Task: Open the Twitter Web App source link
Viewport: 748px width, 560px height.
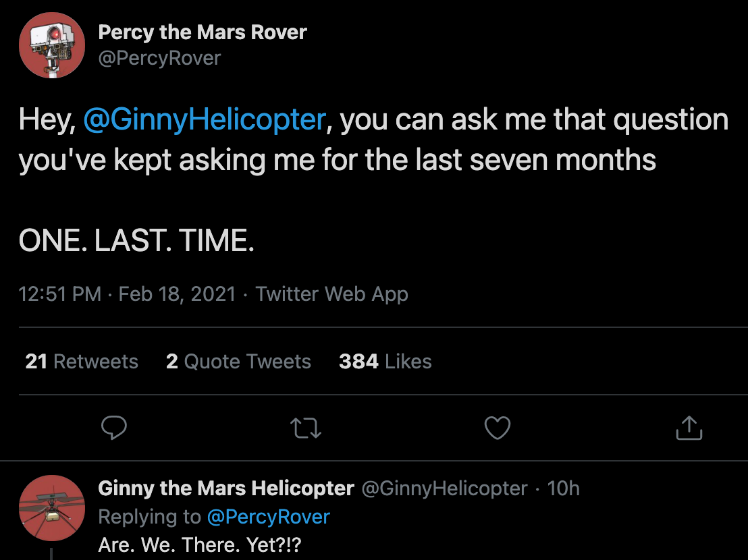Action: click(x=331, y=294)
